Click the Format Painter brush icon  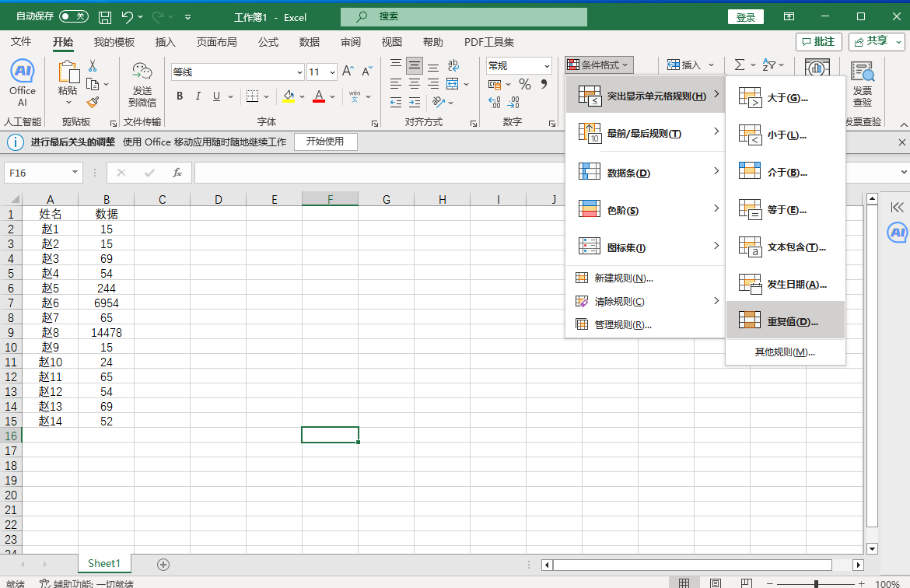[x=93, y=102]
